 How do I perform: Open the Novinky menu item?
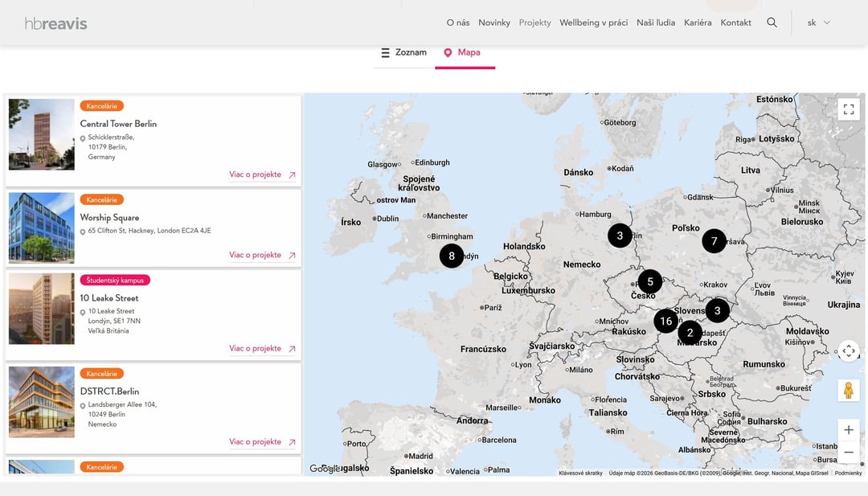494,23
